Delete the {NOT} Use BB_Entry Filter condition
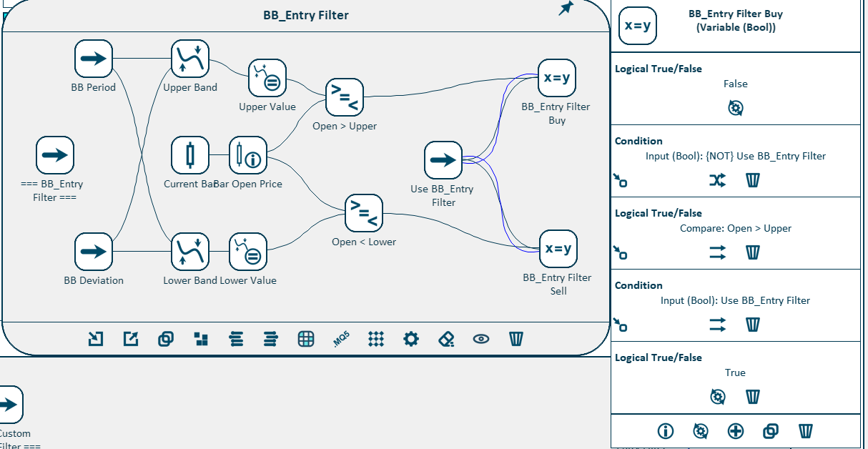This screenshot has width=868, height=449. click(x=752, y=180)
